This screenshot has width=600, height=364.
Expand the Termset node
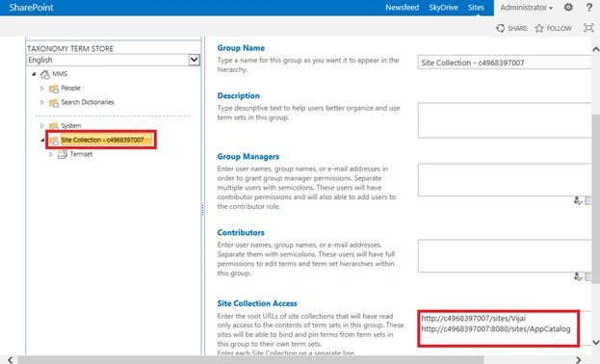coord(50,154)
